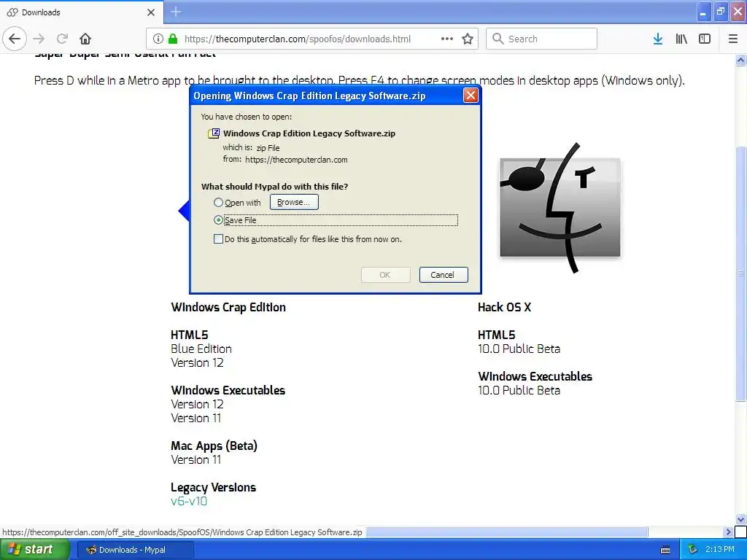747x560 pixels.
Task: Open the hamburger application menu
Action: (733, 39)
